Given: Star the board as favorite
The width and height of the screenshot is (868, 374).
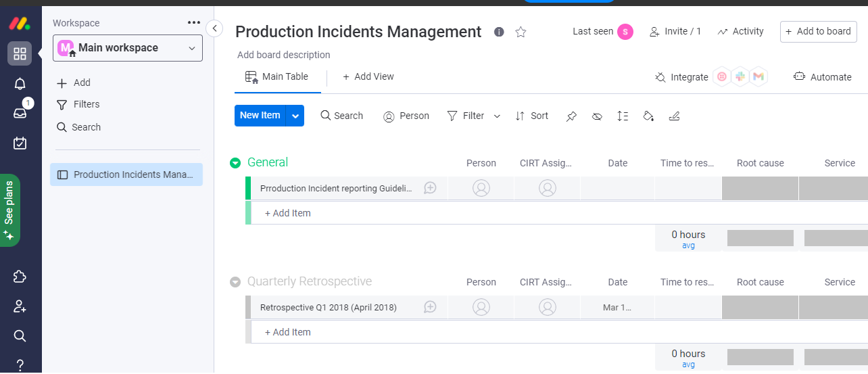Looking at the screenshot, I should pyautogui.click(x=521, y=32).
